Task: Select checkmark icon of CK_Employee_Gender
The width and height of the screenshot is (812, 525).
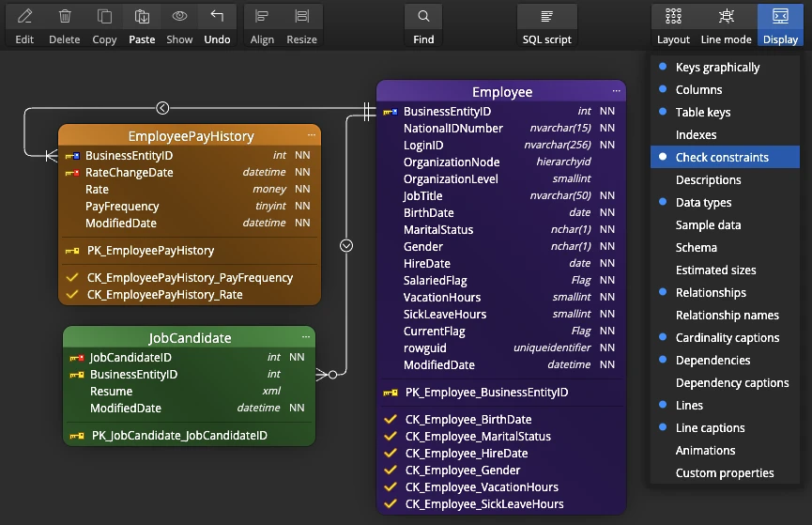Action: (x=391, y=470)
